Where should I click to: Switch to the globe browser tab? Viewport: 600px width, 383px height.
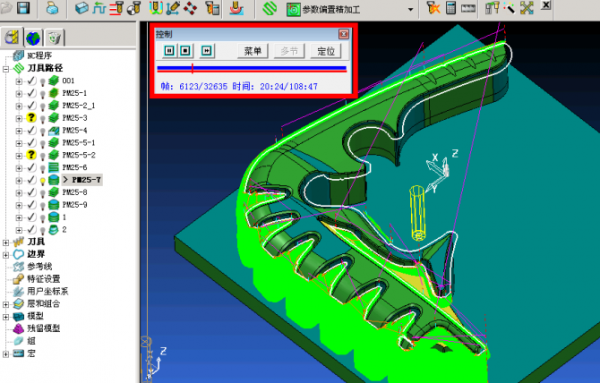click(x=33, y=38)
